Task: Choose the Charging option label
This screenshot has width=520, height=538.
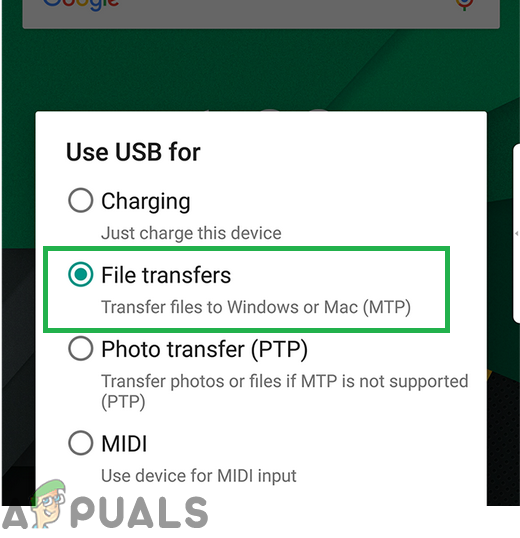Action: (145, 201)
